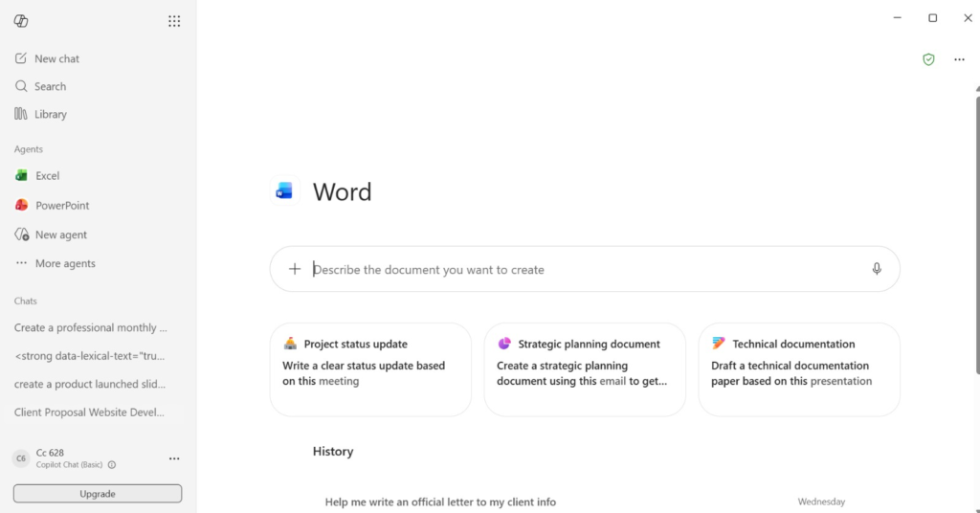Click the Library books icon

tap(21, 114)
